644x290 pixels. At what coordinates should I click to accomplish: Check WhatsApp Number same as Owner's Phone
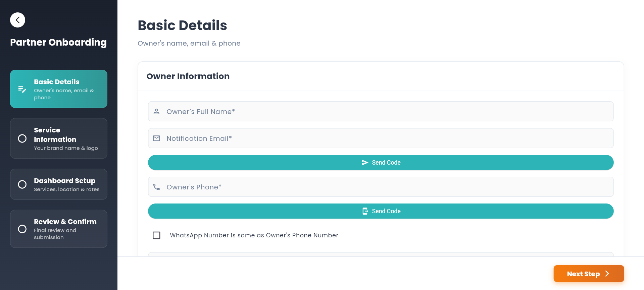(x=156, y=235)
